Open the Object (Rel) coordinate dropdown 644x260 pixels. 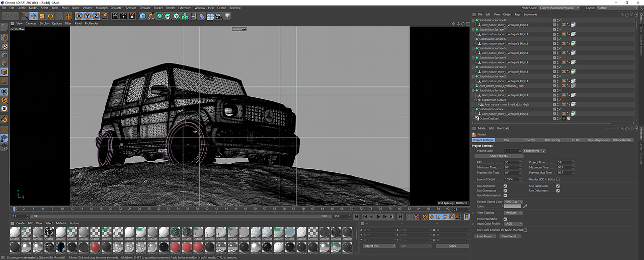click(379, 246)
